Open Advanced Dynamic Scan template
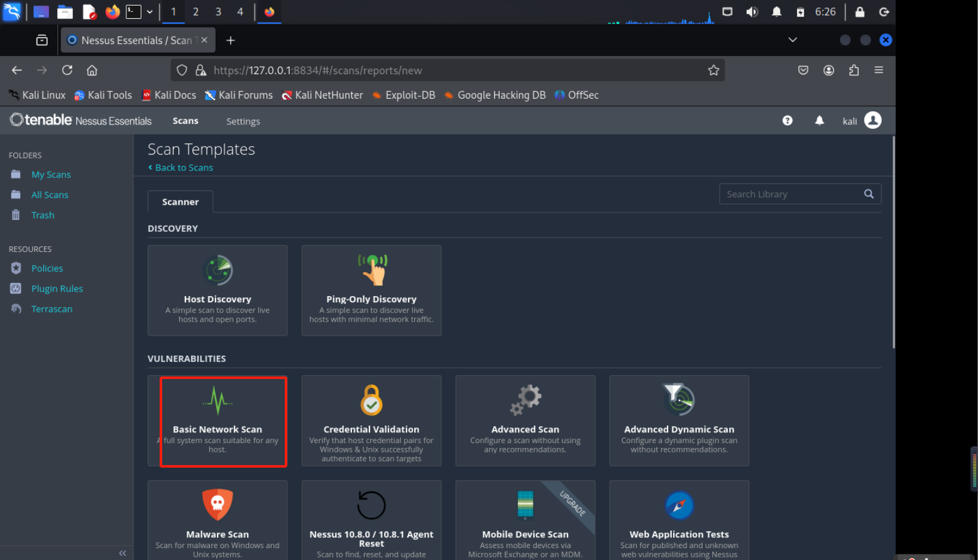The height and width of the screenshot is (560, 978). 679,420
